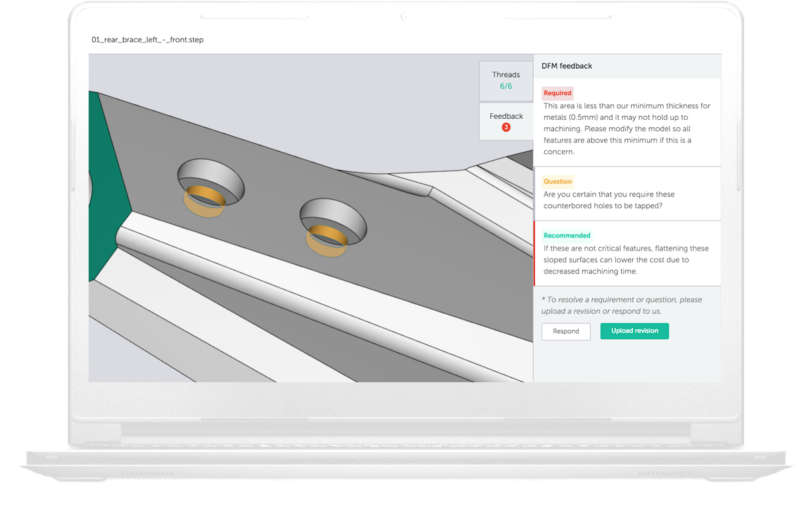Click the resolve requirement footnote text
The image size is (812, 531).
tap(621, 306)
